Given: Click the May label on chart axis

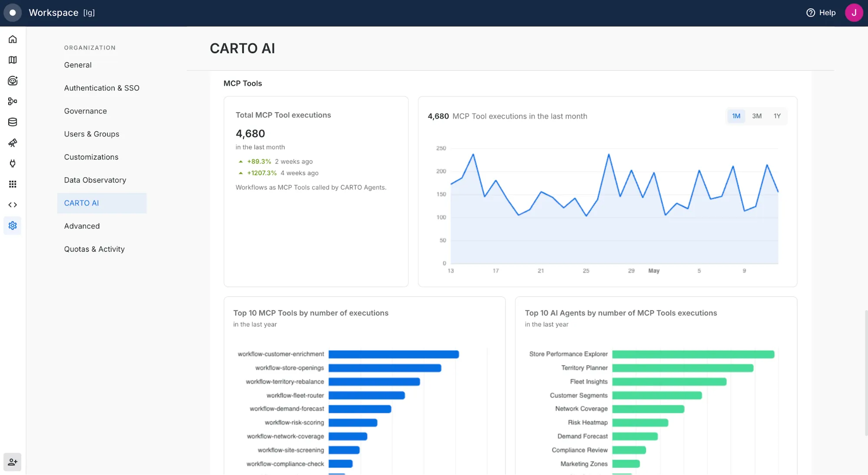Looking at the screenshot, I should (653, 271).
